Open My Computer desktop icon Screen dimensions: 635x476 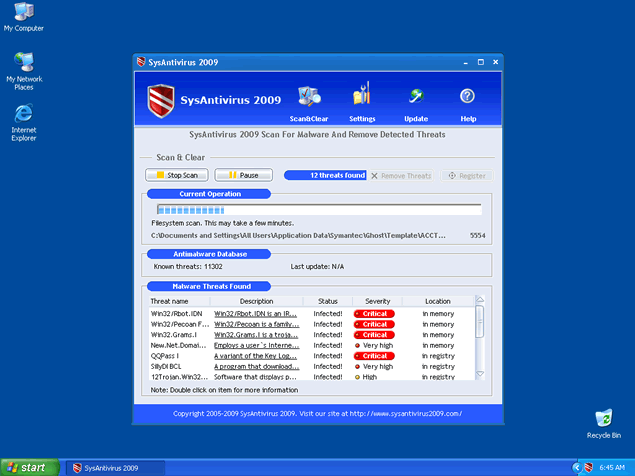point(23,14)
